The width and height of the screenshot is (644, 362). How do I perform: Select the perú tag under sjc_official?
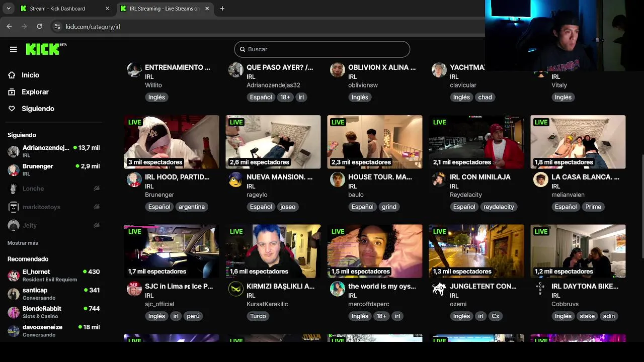point(193,316)
